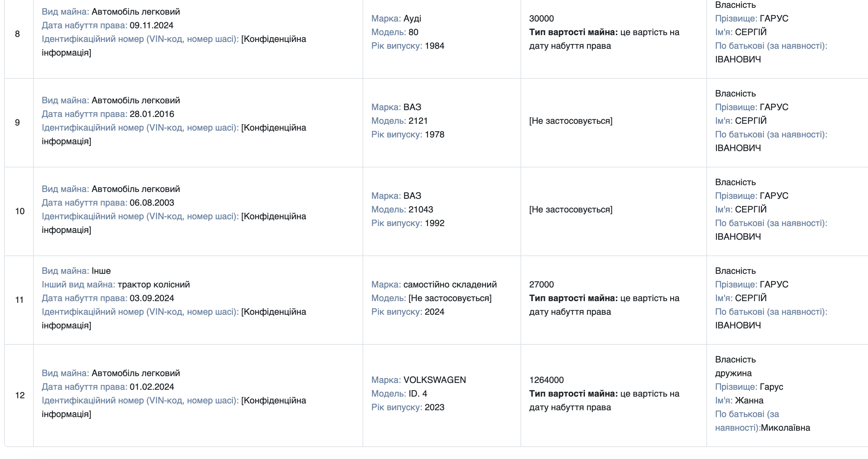Select the Ауді brand text

tap(412, 18)
